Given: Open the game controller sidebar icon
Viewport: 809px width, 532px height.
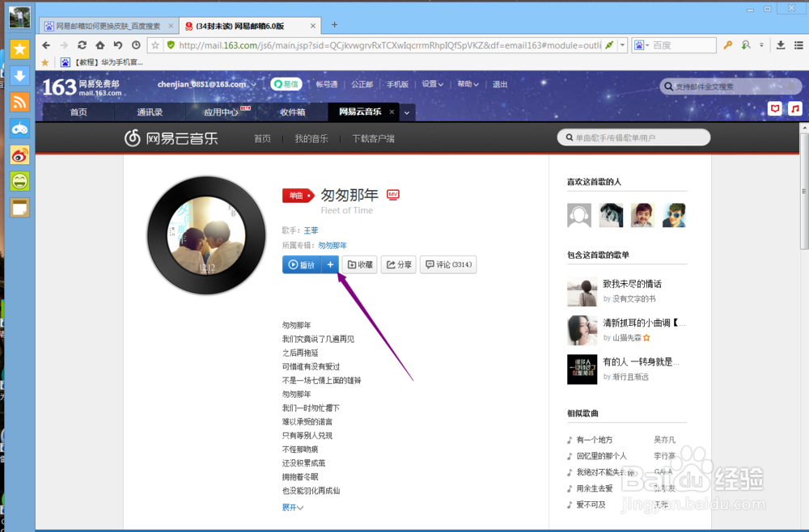Looking at the screenshot, I should [19, 129].
